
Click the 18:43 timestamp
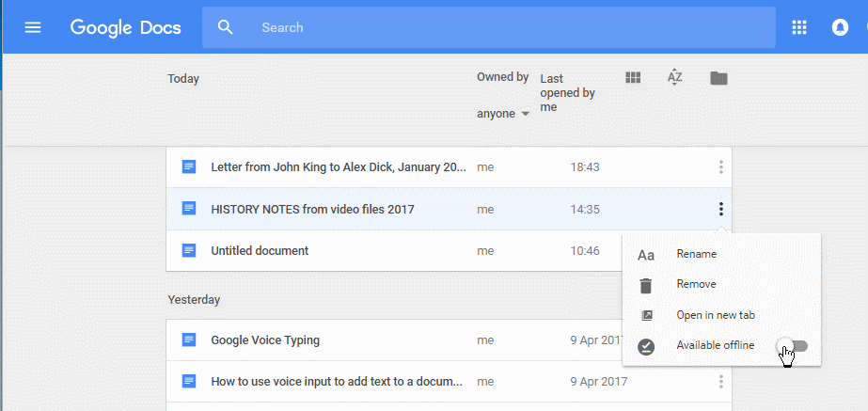pyautogui.click(x=585, y=166)
